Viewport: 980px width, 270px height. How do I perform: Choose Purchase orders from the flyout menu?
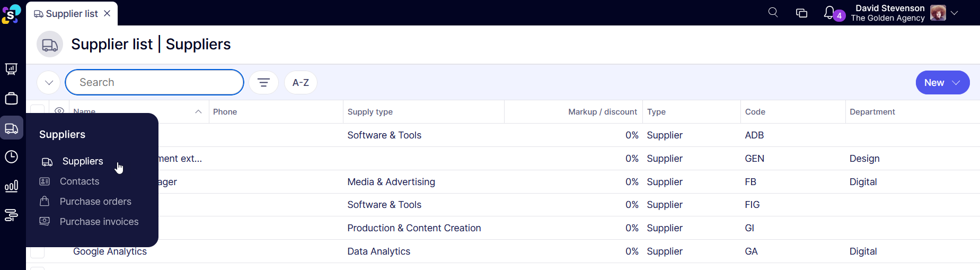pos(95,202)
